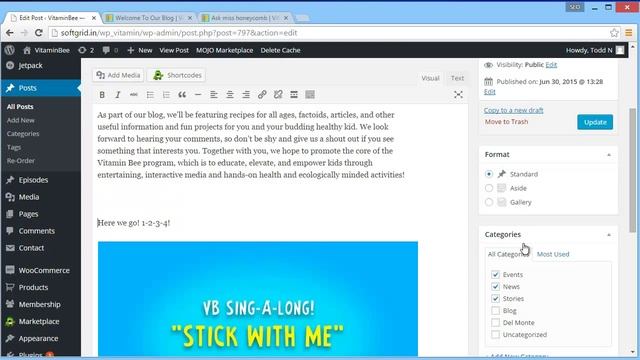The width and height of the screenshot is (640, 360).
Task: Apply blockquote formatting
Action: (182, 95)
